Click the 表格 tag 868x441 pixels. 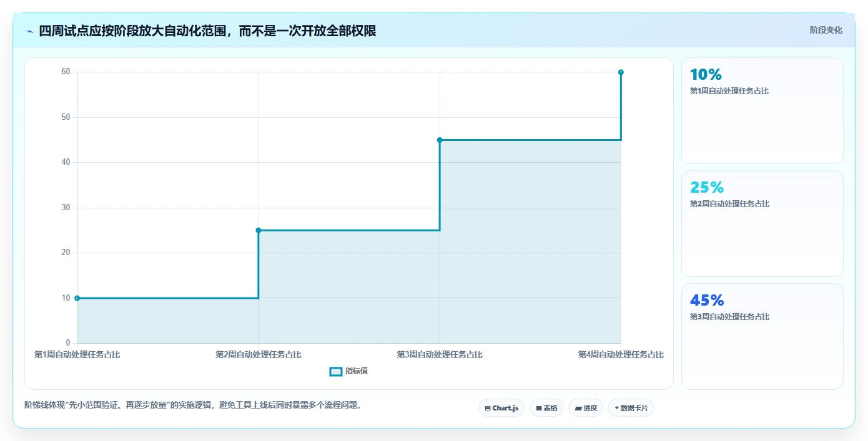[x=546, y=408]
